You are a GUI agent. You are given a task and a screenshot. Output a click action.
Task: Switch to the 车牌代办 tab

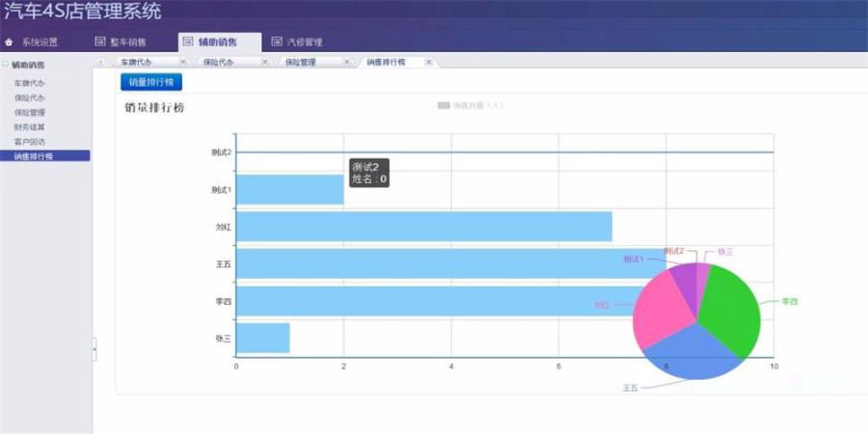(x=136, y=63)
